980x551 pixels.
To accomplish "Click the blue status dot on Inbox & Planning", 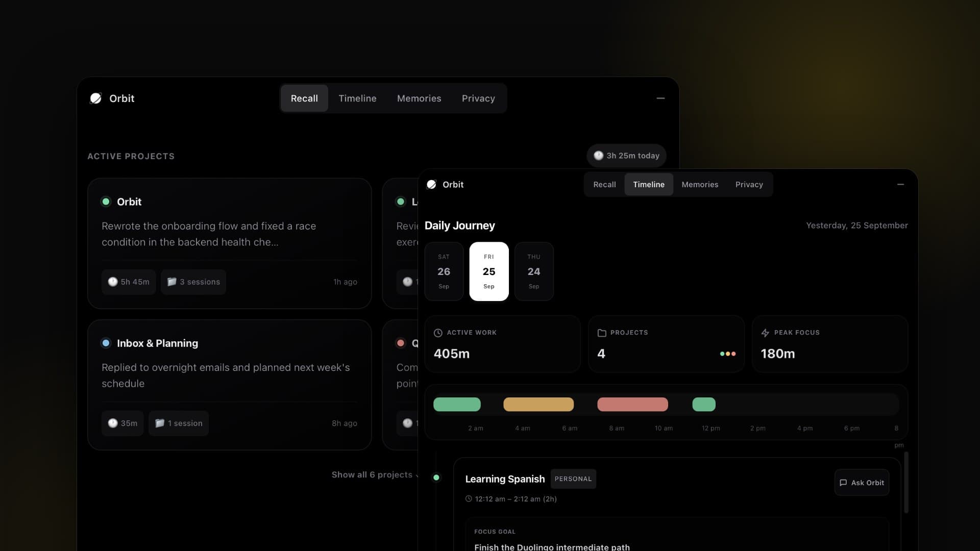I will [106, 343].
